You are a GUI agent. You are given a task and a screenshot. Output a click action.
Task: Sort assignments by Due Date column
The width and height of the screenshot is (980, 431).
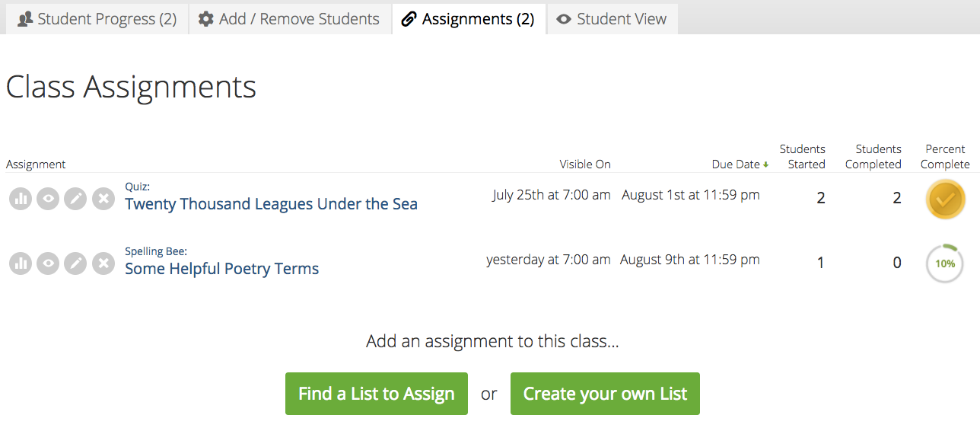[x=736, y=164]
